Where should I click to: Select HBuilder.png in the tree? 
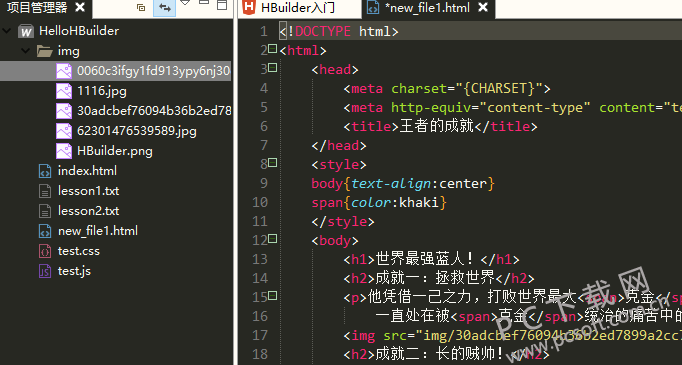pyautogui.click(x=115, y=151)
